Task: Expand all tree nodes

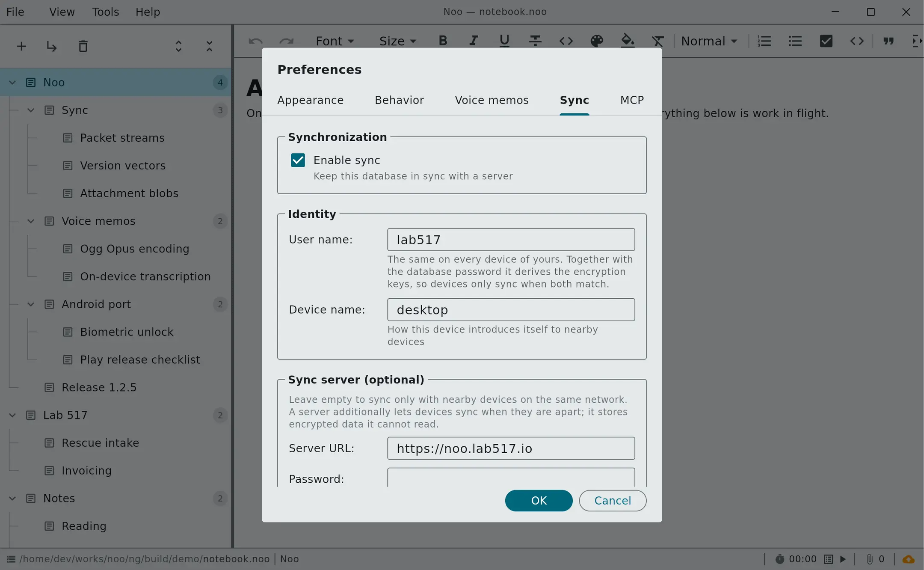Action: [178, 46]
